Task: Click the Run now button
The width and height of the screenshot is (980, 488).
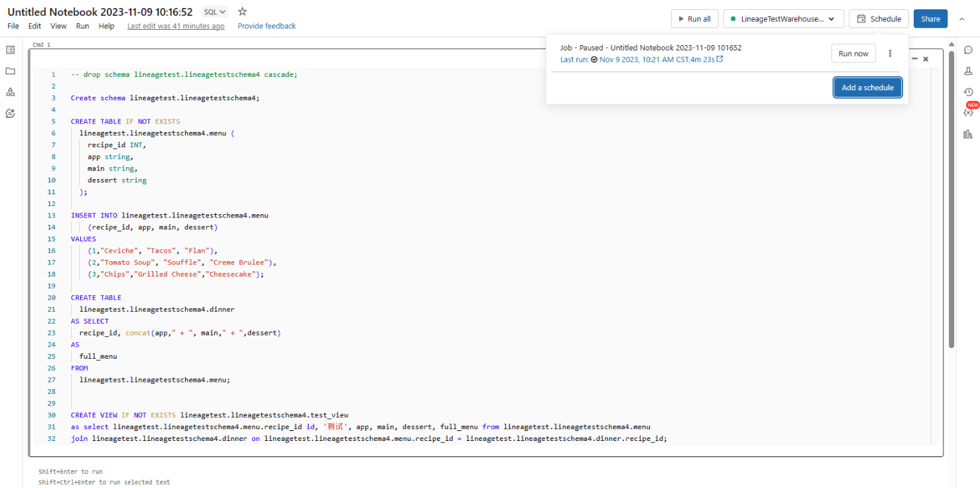Action: click(853, 54)
